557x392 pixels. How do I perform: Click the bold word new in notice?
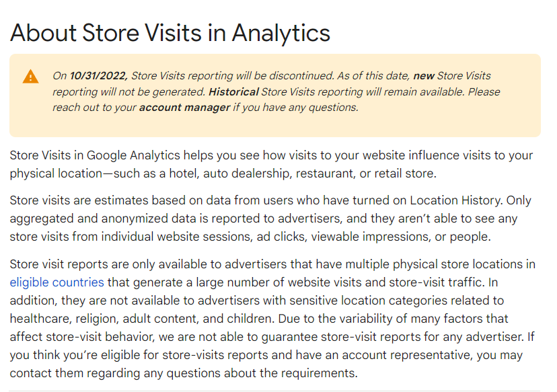[x=424, y=76]
